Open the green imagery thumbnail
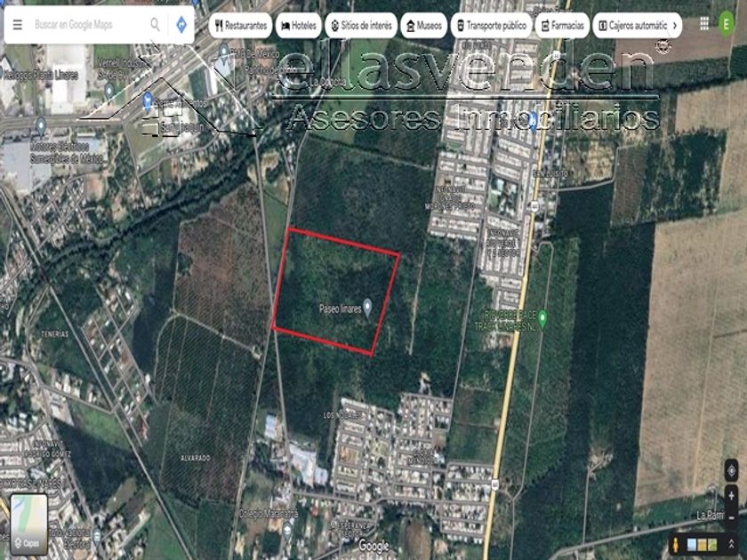The height and width of the screenshot is (560, 747). pyautogui.click(x=712, y=544)
